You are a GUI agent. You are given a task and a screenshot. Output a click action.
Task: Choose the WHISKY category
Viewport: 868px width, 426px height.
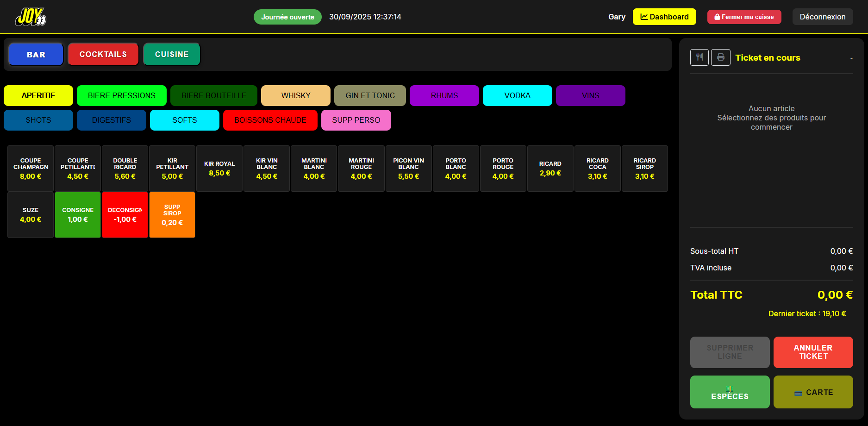point(296,96)
